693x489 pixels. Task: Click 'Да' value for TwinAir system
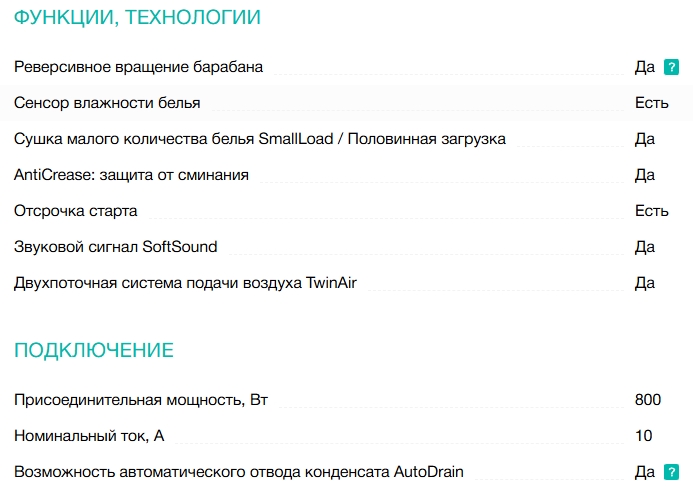[645, 283]
